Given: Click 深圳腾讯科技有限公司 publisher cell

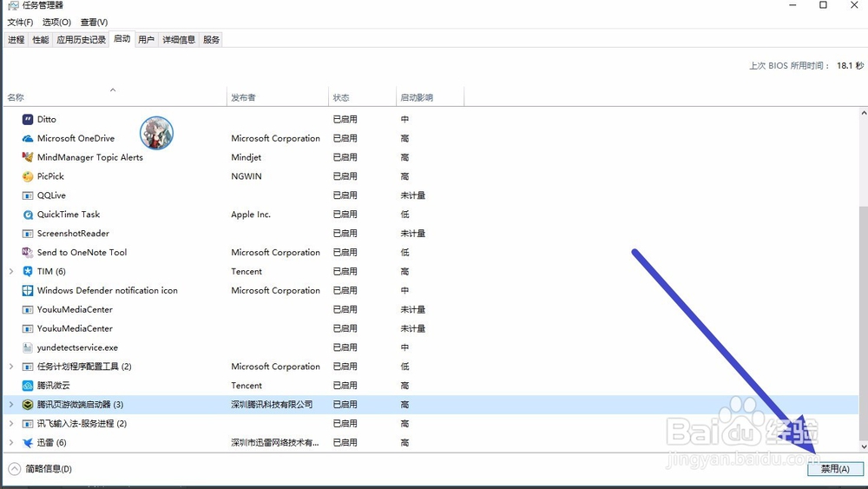Looking at the screenshot, I should (272, 405).
